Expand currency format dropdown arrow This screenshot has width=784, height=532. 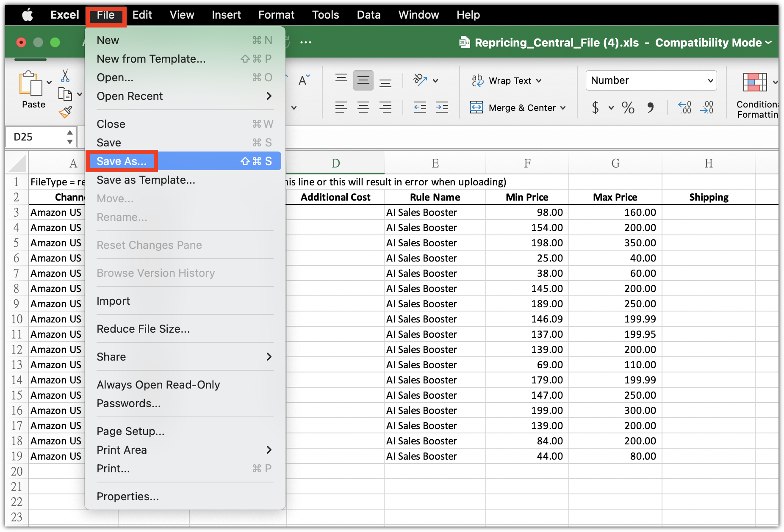611,108
